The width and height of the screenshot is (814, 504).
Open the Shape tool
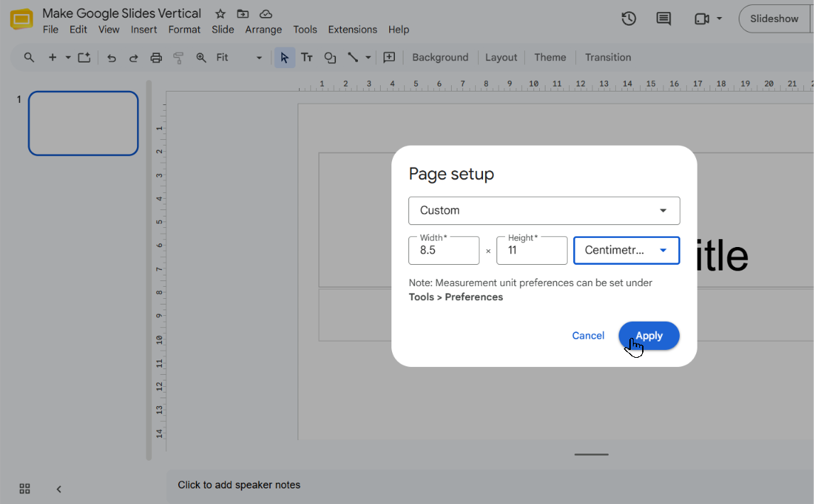pos(330,57)
